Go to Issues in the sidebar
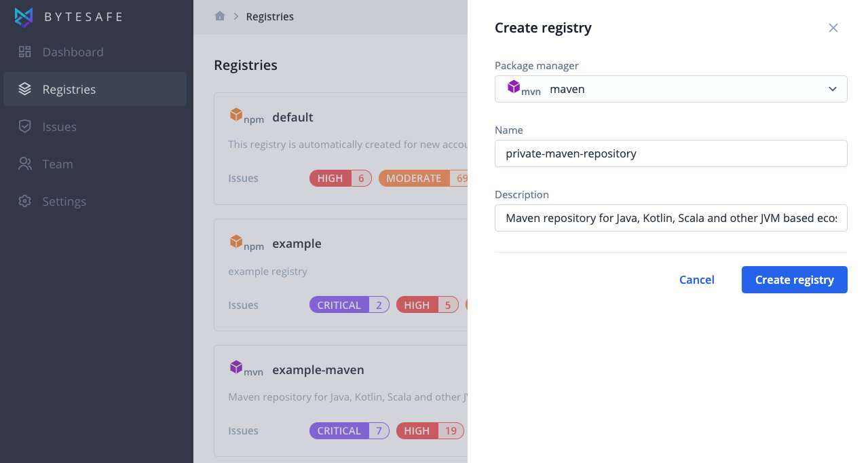 [95, 126]
